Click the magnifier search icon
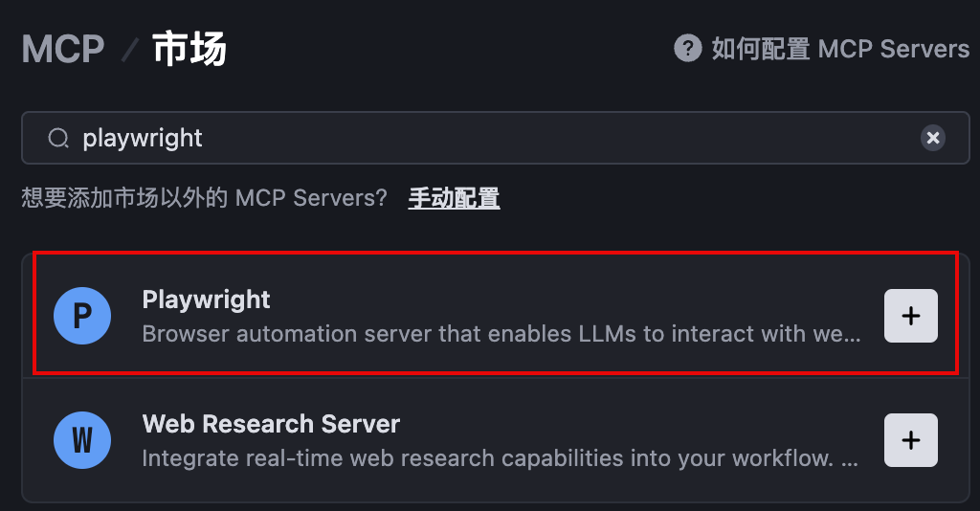 (x=58, y=139)
